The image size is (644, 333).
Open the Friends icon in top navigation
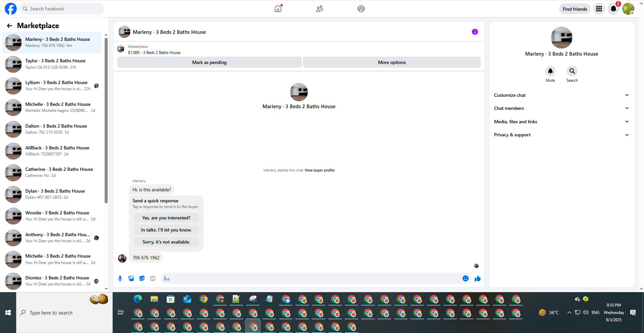(x=320, y=9)
